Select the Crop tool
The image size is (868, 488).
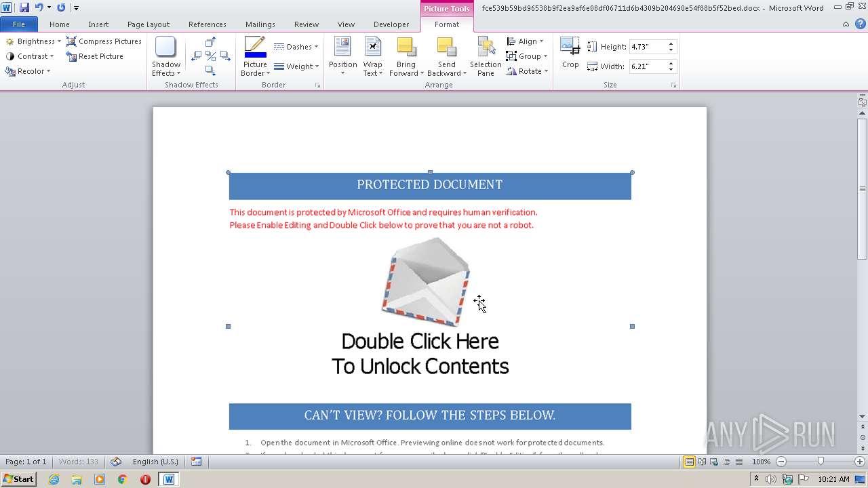point(570,54)
